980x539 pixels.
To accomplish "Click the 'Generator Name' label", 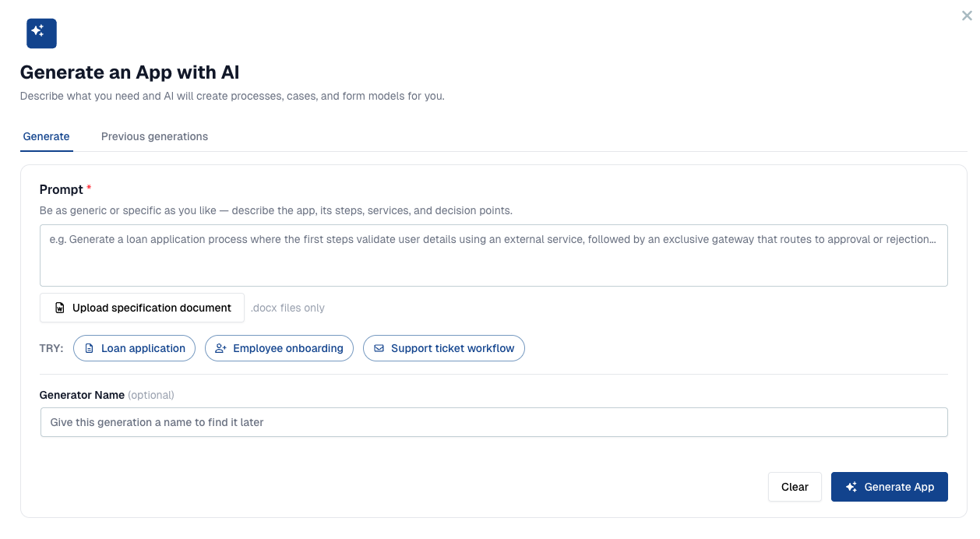I will click(82, 395).
